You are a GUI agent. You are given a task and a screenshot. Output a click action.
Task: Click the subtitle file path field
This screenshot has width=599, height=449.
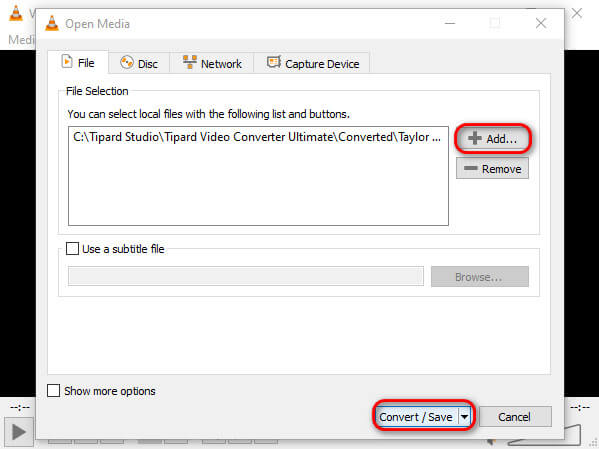click(246, 276)
